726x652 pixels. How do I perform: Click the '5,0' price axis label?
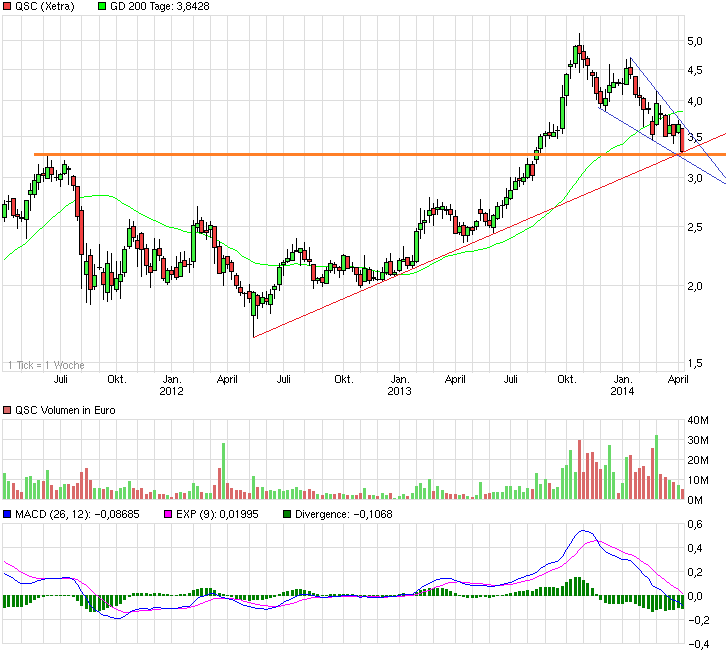695,41
